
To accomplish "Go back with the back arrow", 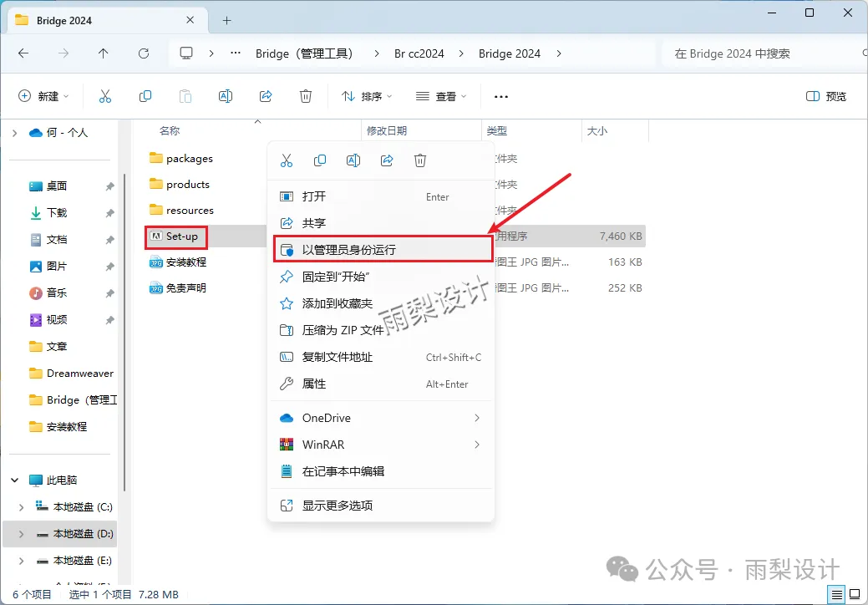I will [23, 53].
